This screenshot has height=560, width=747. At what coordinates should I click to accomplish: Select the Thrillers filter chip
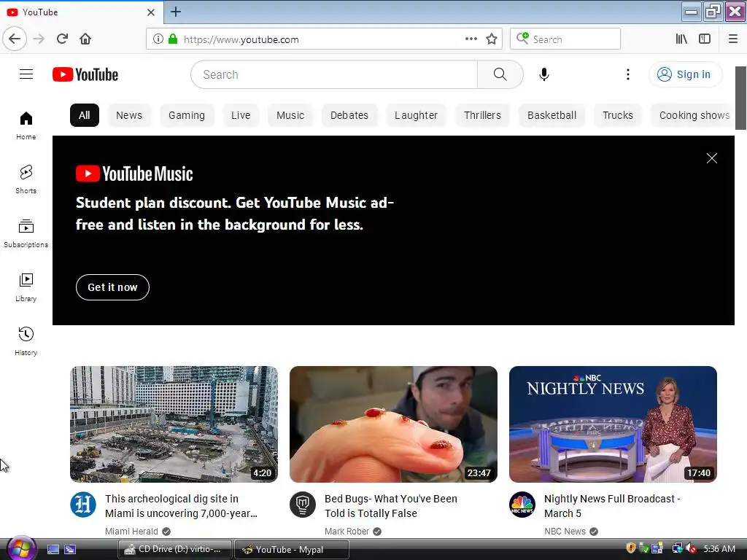click(483, 115)
